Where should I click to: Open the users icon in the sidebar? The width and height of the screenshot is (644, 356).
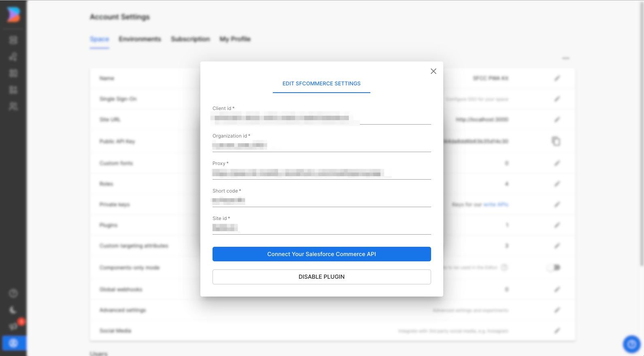13,106
